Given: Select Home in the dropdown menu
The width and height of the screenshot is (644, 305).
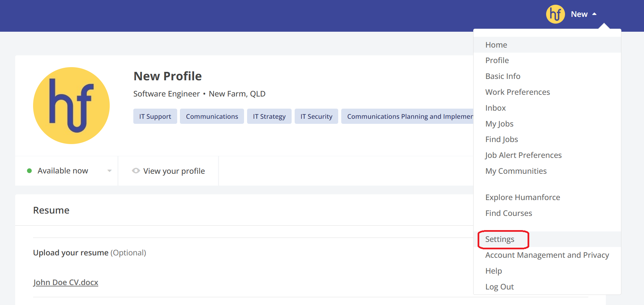Looking at the screenshot, I should click(x=496, y=45).
